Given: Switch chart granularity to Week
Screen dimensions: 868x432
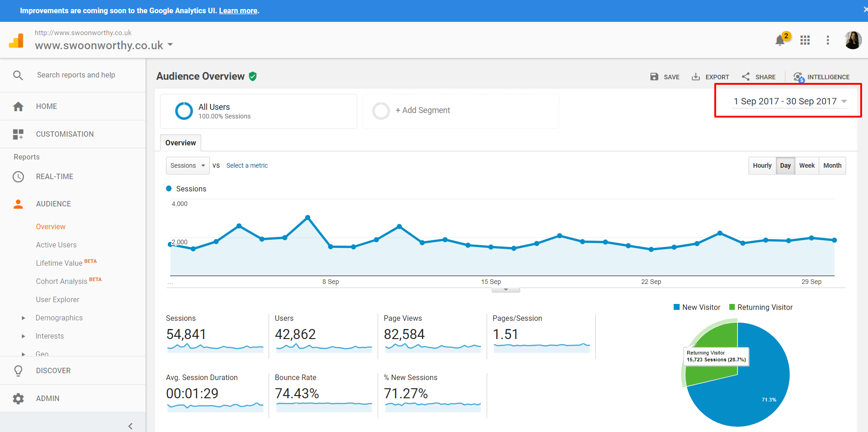Looking at the screenshot, I should click(806, 166).
